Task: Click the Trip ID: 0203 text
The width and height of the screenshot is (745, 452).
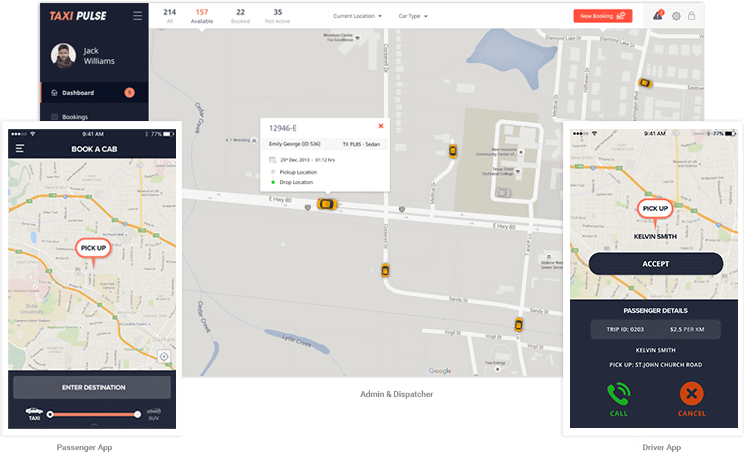Action: pyautogui.click(x=625, y=329)
